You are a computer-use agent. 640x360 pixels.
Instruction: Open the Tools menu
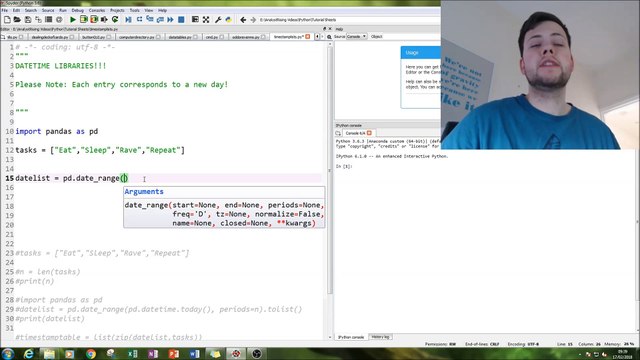point(134,10)
